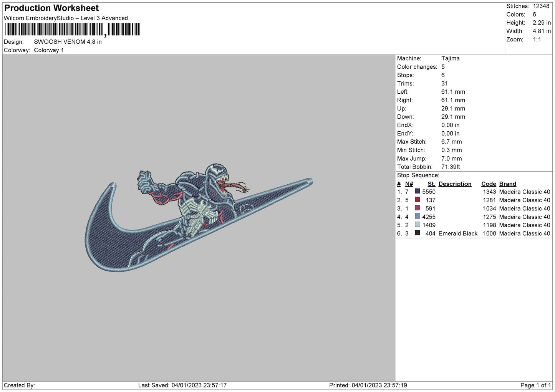Click the N# column header

click(x=409, y=184)
